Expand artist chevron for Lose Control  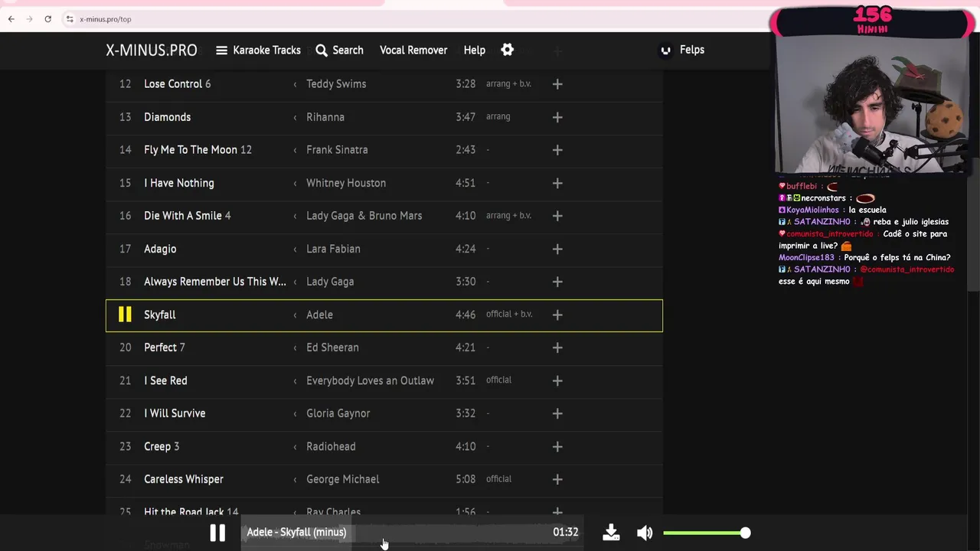tap(295, 84)
